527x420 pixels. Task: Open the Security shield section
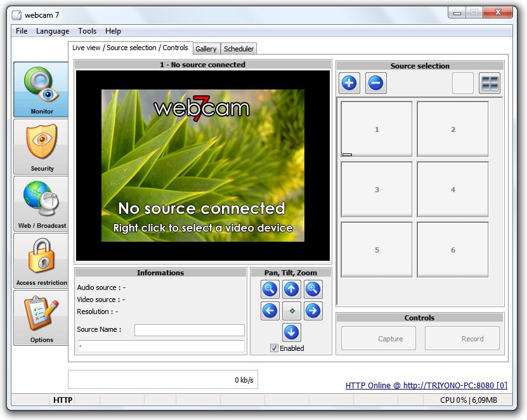[41, 147]
